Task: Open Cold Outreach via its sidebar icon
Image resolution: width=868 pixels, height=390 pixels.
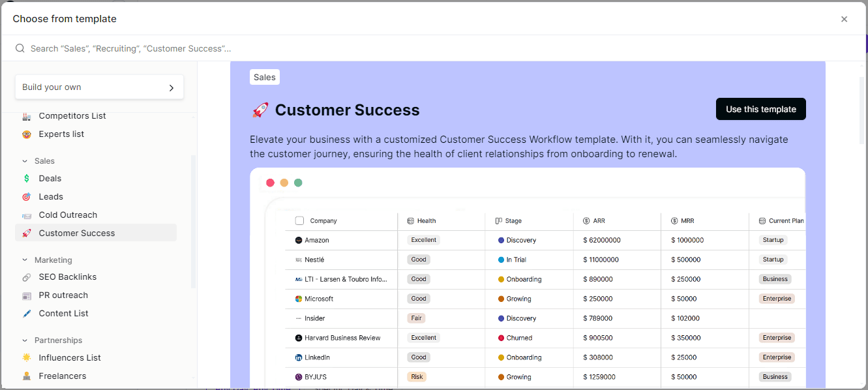Action: (27, 215)
